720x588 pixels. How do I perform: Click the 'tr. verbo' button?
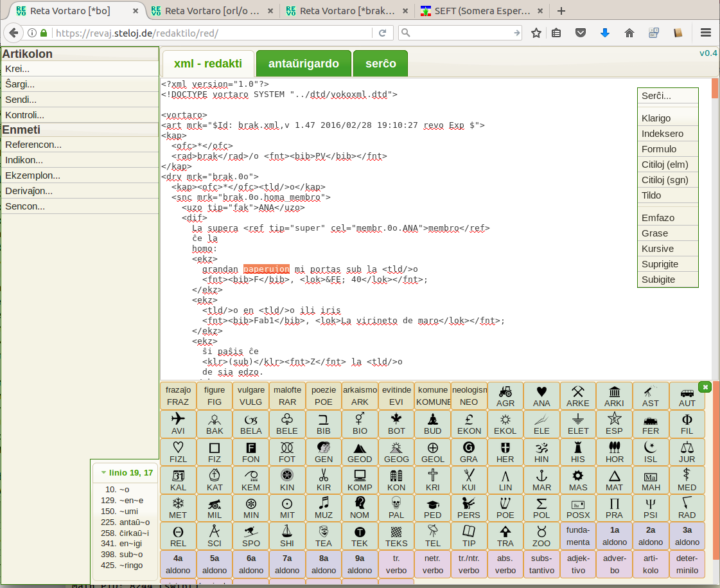tap(396, 564)
